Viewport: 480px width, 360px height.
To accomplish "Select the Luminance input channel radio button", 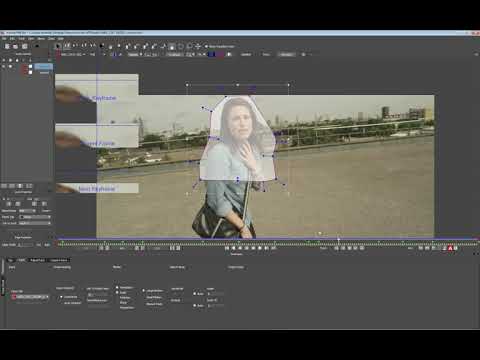I will click(61, 297).
